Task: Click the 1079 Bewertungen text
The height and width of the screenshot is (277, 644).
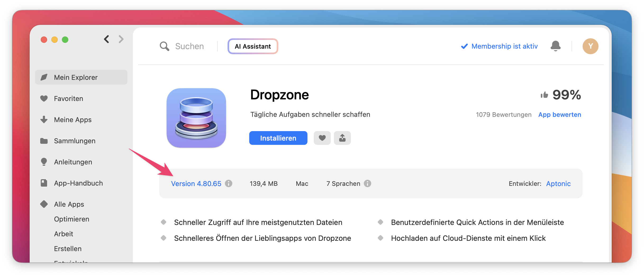Action: click(x=504, y=114)
